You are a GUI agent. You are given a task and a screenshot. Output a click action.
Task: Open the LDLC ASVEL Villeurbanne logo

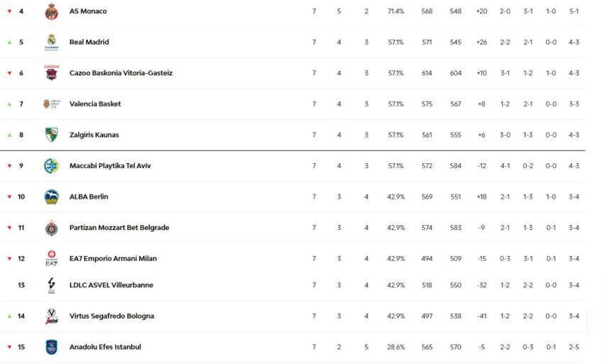tap(51, 285)
